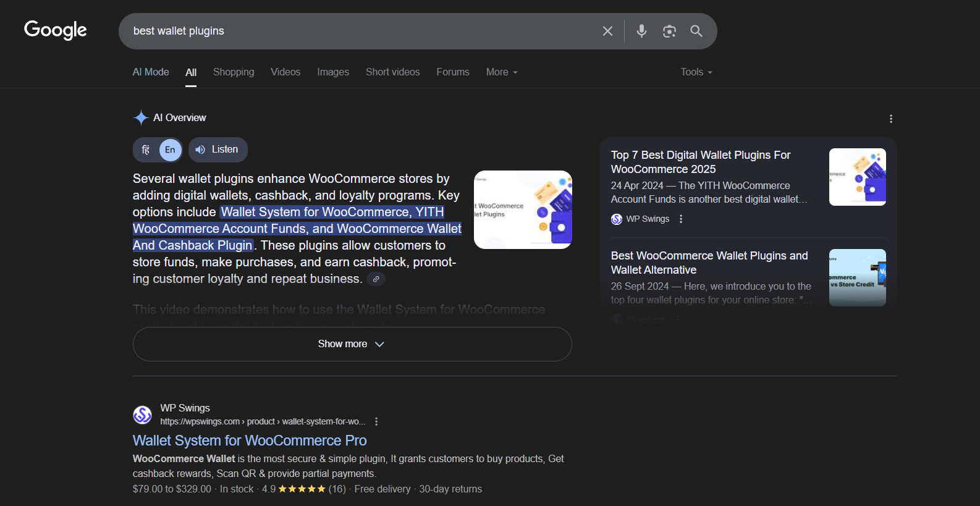Click the "$79.00 to $329.00" price text

[172, 489]
